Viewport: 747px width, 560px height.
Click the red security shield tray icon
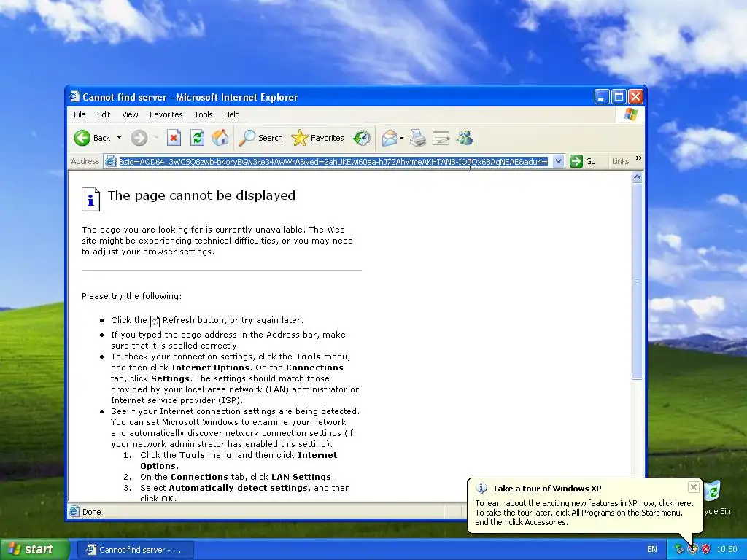coord(705,550)
